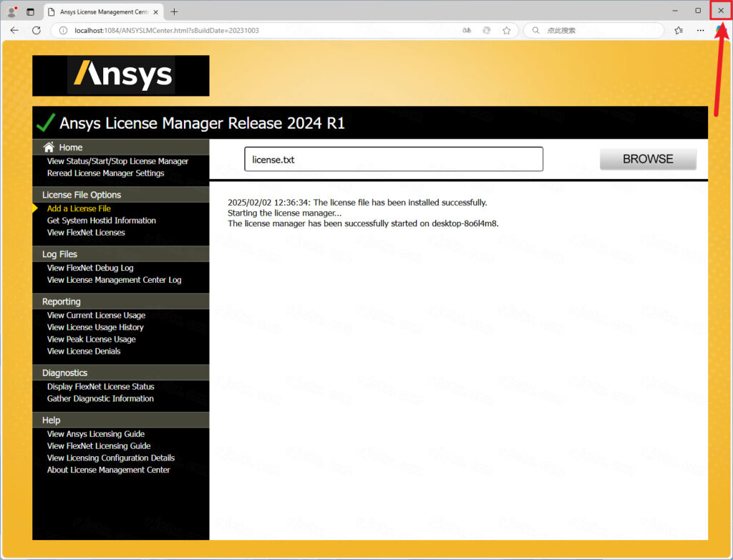733x560 pixels.
Task: Open new tab with plus icon
Action: (174, 12)
